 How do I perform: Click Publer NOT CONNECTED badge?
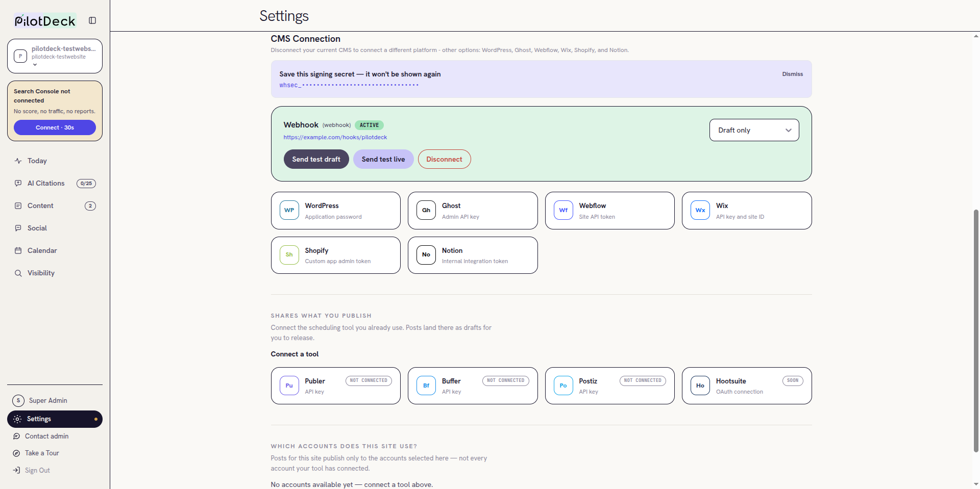pos(369,380)
